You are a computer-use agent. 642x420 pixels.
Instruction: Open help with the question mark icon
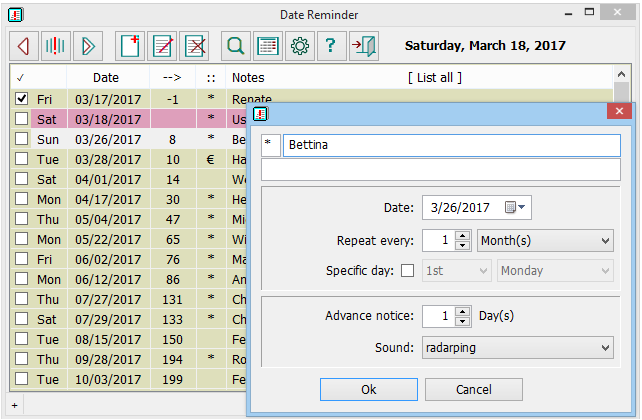(x=332, y=46)
